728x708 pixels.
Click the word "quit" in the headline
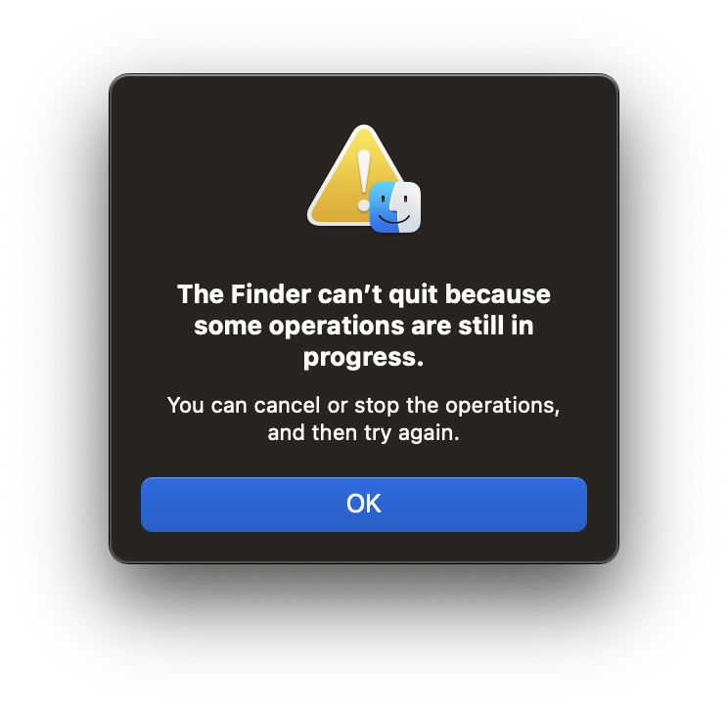(413, 294)
